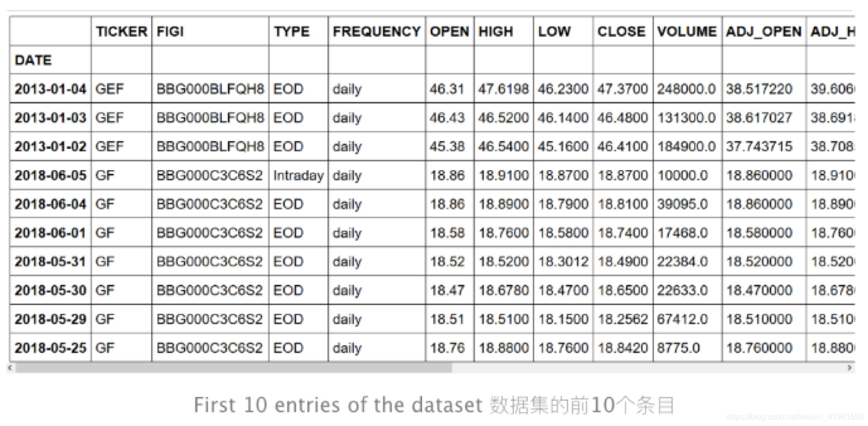
Task: Select the OPEN column header
Action: (x=449, y=32)
